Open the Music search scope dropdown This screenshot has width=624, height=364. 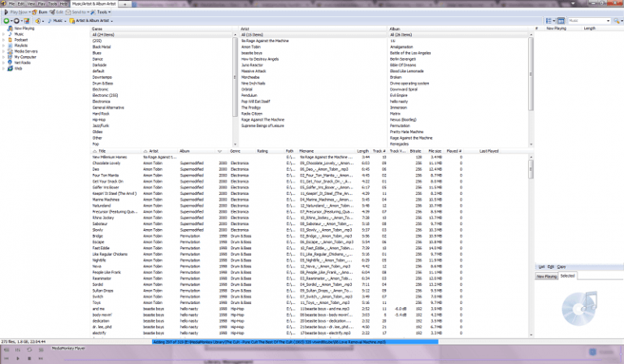(609, 20)
